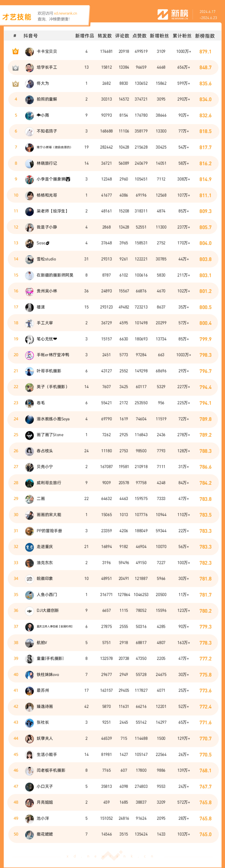Open the DJI大疆创新 logo avatar
The image size is (225, 868).
pyautogui.click(x=30, y=611)
